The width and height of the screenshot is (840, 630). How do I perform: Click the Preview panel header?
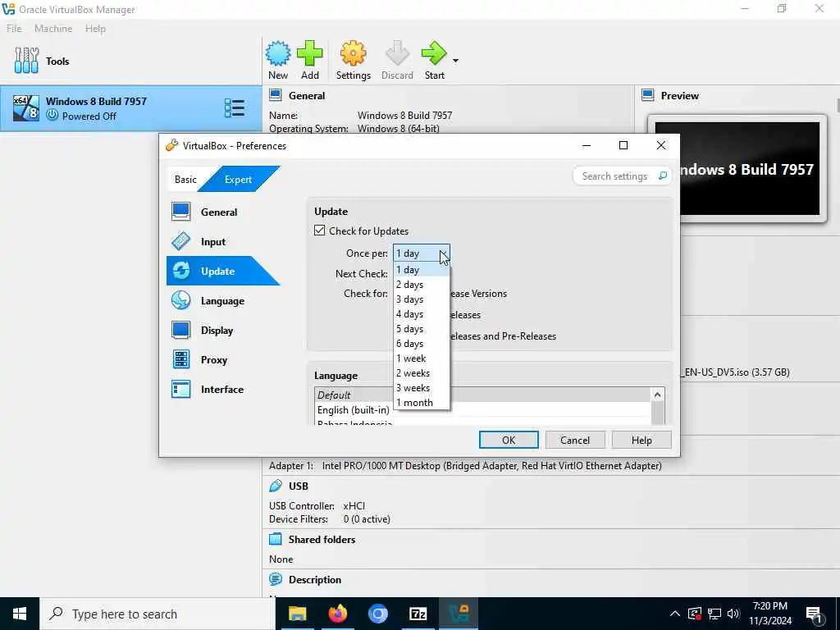coord(679,96)
